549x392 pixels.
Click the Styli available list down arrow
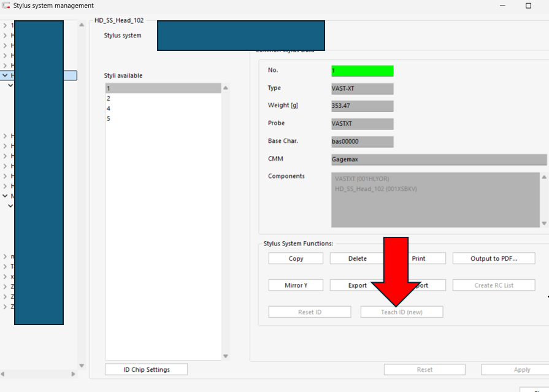(226, 356)
